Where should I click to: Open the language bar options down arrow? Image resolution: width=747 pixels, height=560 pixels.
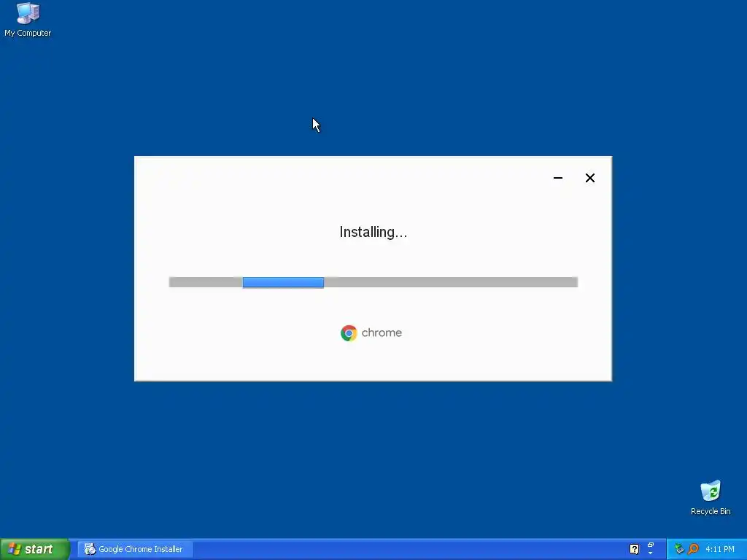pos(651,553)
